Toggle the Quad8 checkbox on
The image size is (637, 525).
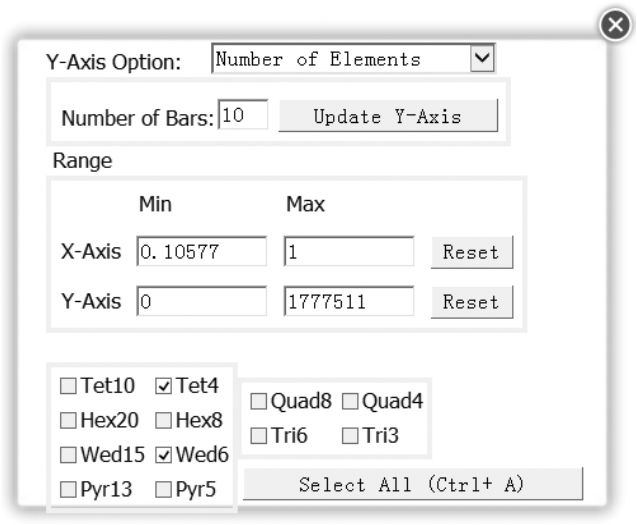(258, 402)
